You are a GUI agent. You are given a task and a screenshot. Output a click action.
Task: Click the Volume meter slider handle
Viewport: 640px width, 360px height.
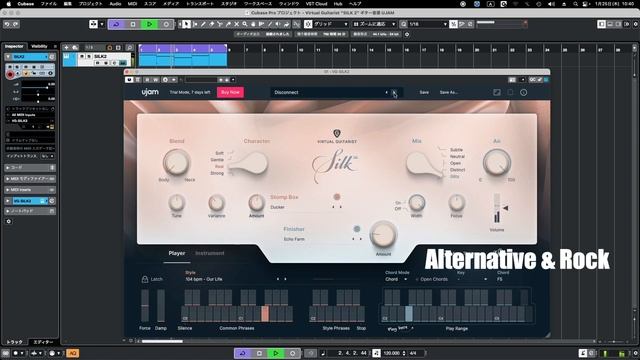505,208
